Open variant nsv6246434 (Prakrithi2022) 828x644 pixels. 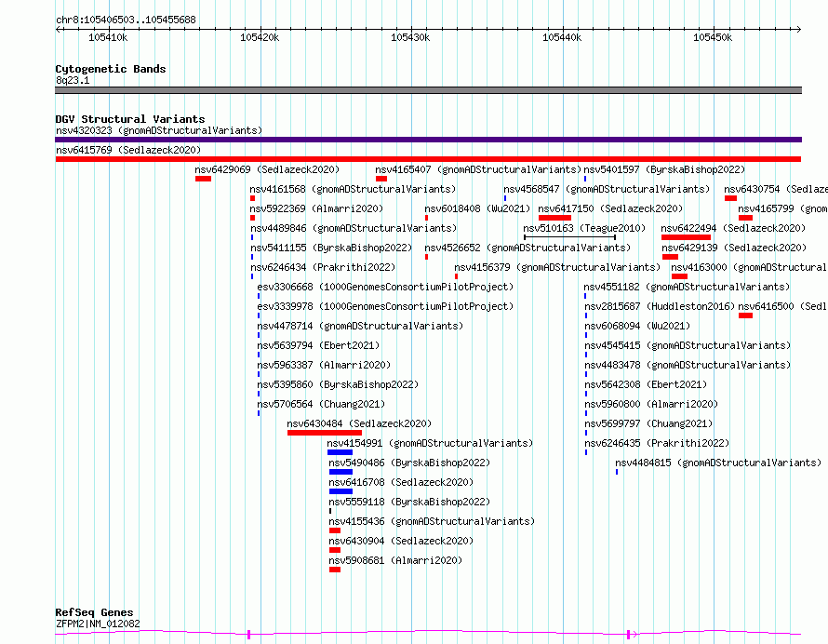click(x=323, y=267)
